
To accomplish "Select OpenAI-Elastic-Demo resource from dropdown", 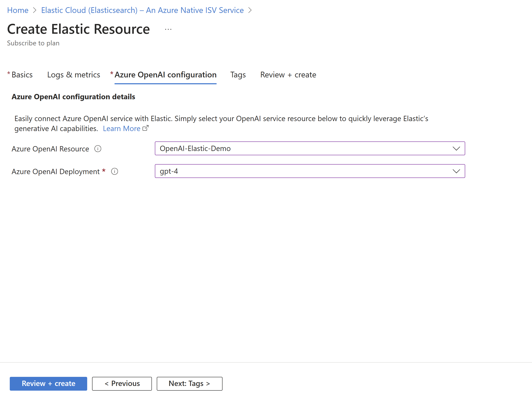I will 309,148.
